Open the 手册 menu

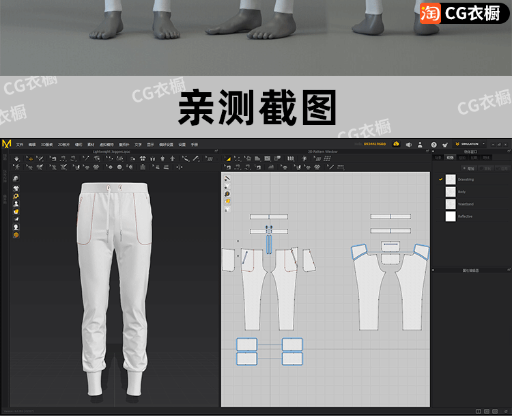pos(195,144)
